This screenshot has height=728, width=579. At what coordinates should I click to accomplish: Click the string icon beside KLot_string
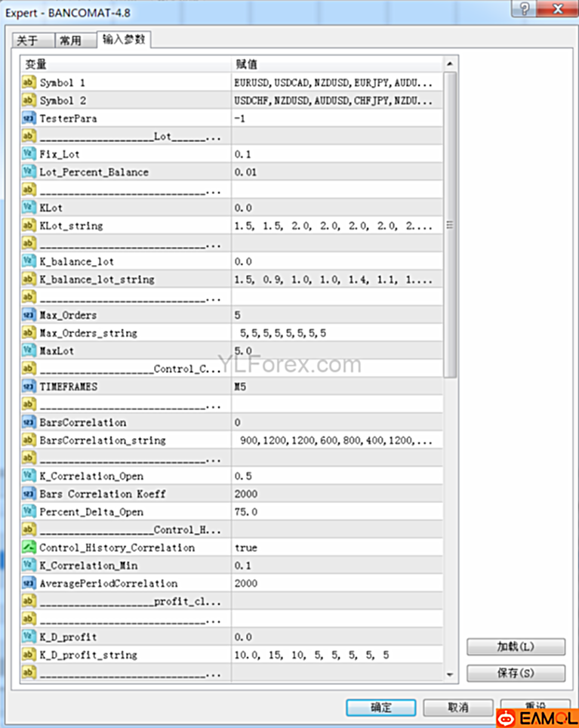click(x=29, y=226)
